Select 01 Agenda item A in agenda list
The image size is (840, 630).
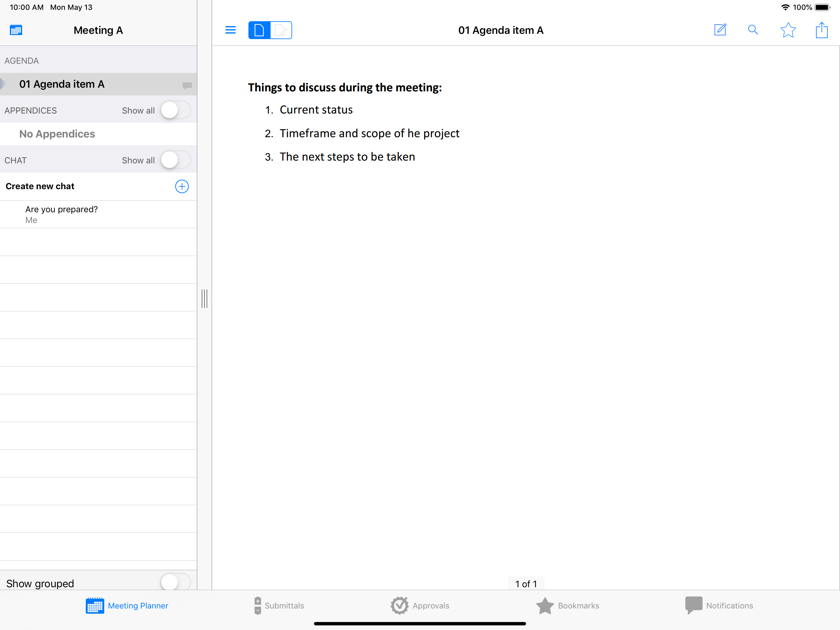[x=98, y=84]
